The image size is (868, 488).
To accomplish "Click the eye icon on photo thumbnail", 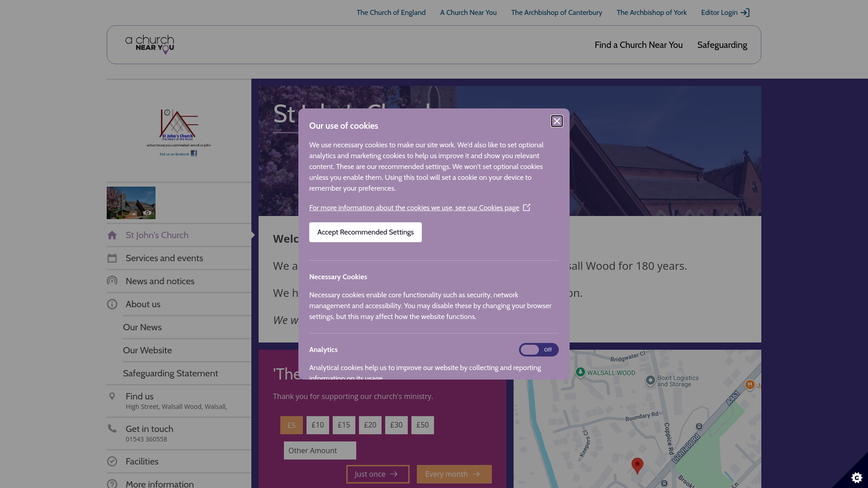I will point(147,213).
